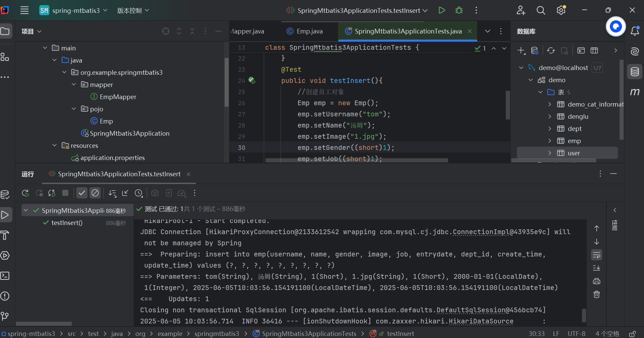This screenshot has height=338, width=644.
Task: Expand the denglu table node
Action: [x=550, y=116]
